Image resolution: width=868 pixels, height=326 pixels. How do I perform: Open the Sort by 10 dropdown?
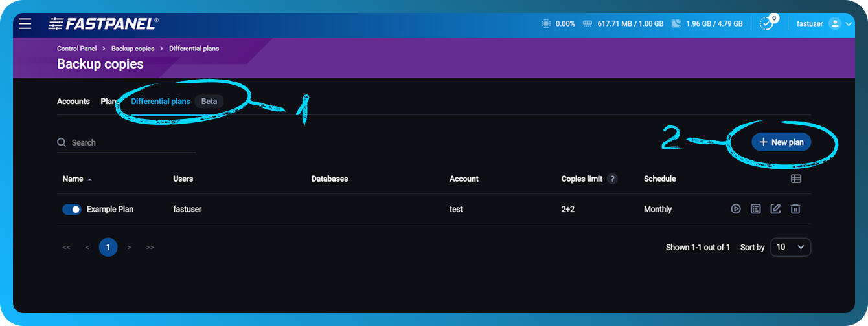click(x=790, y=247)
